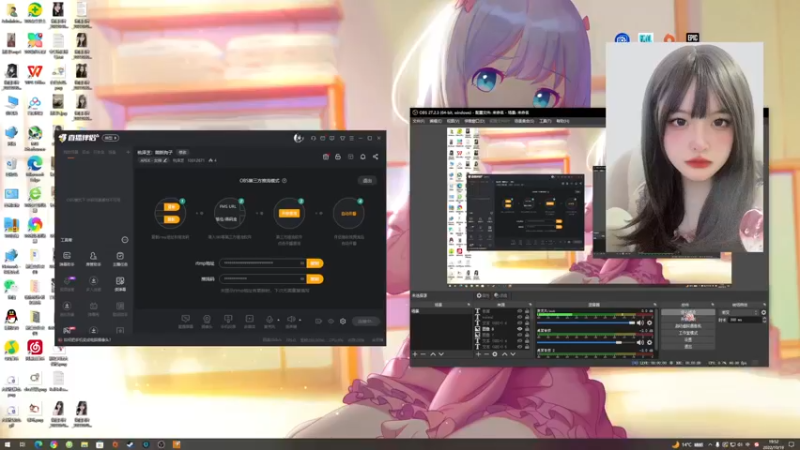Open the QQ penguin desktop icon
Viewport: 800px width, 450px height.
[x=11, y=317]
